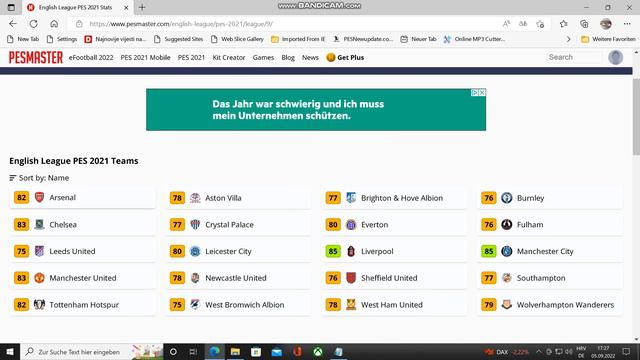The height and width of the screenshot is (360, 640).
Task: Select the Chelsea team crest icon
Action: pyautogui.click(x=39, y=224)
